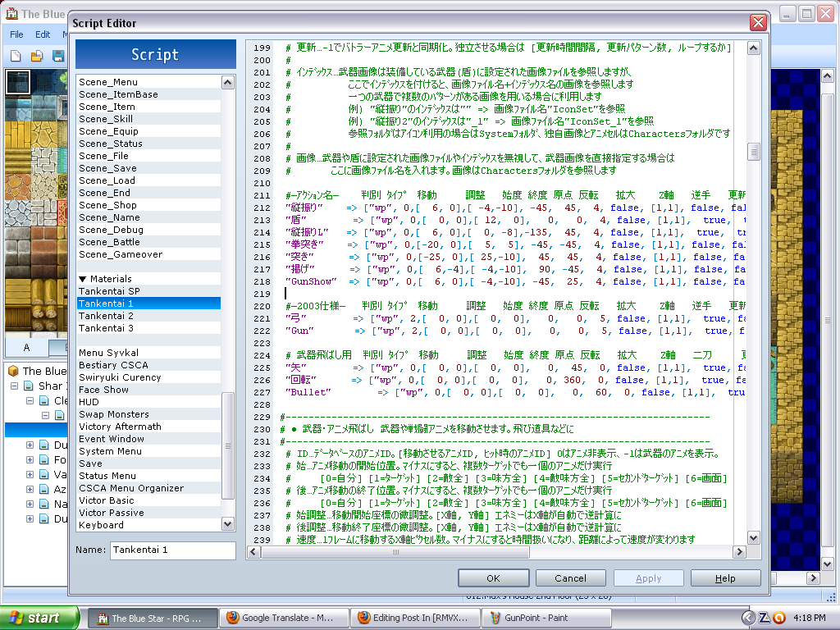Expand the Fo map tree node
840x630 pixels.
[x=30, y=460]
